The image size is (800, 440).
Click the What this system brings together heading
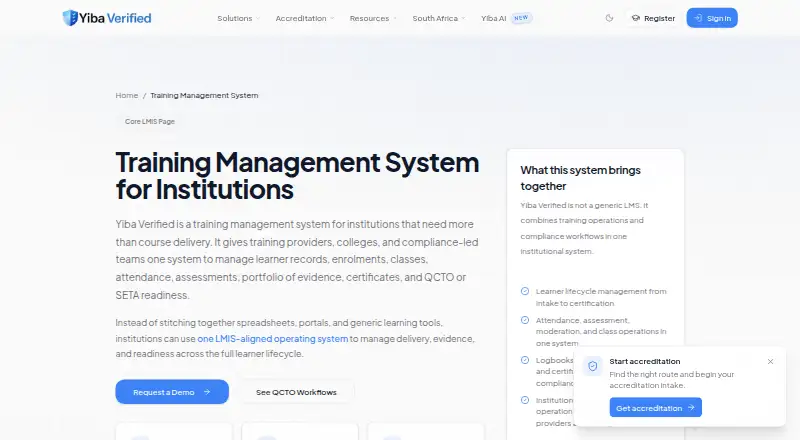580,178
